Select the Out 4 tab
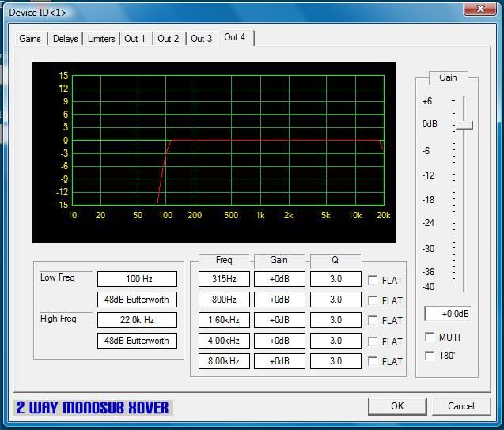This screenshot has width=504, height=430. point(235,38)
